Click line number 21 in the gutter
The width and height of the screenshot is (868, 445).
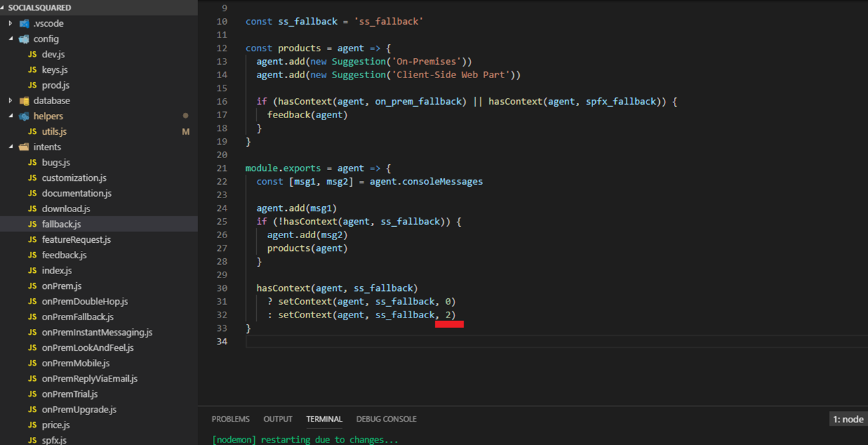[x=222, y=168]
